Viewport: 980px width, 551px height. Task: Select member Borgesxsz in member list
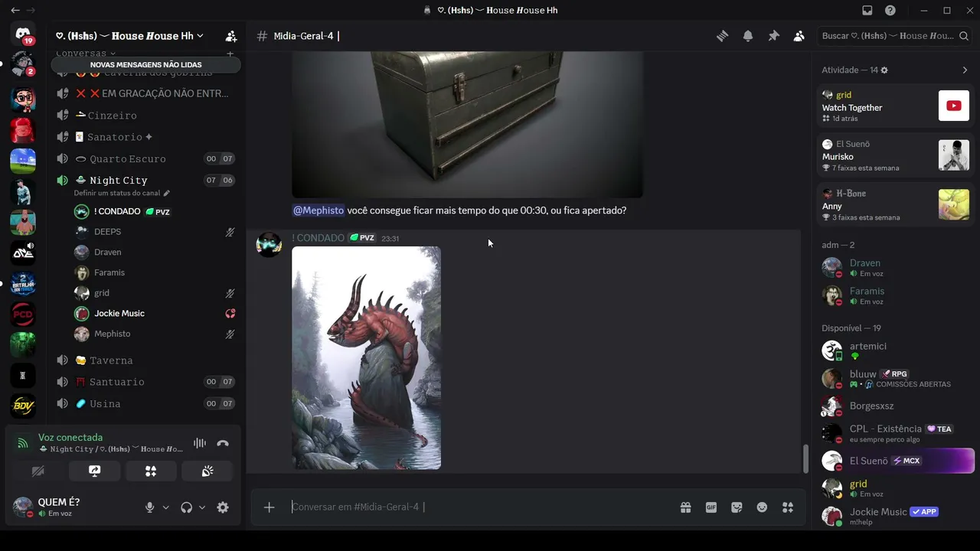[x=895, y=406]
